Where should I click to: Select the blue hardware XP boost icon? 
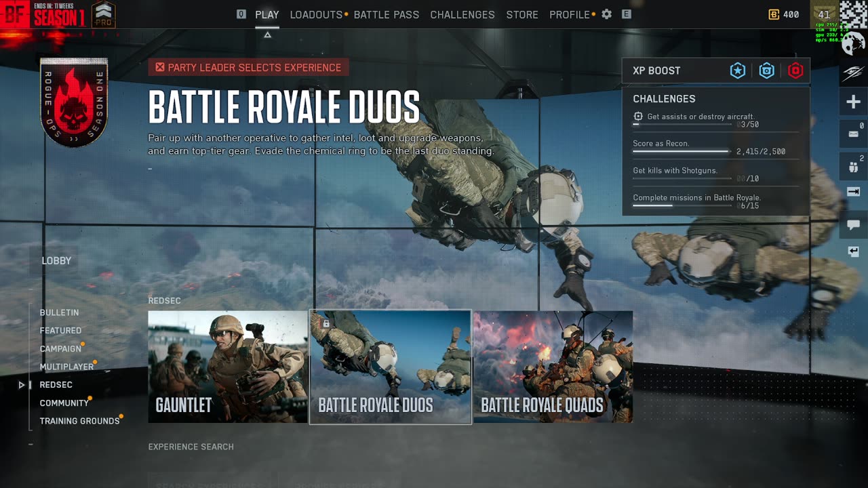point(766,70)
